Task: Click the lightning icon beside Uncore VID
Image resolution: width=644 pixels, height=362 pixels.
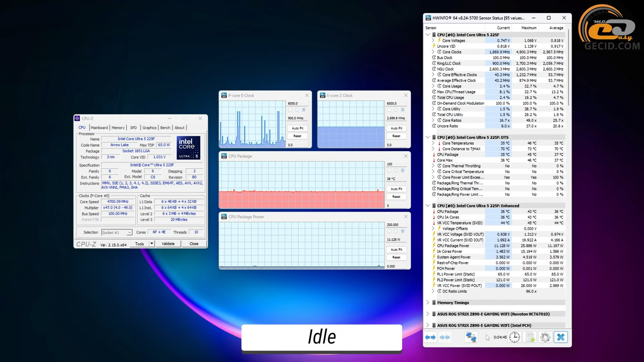Action: 434,46
